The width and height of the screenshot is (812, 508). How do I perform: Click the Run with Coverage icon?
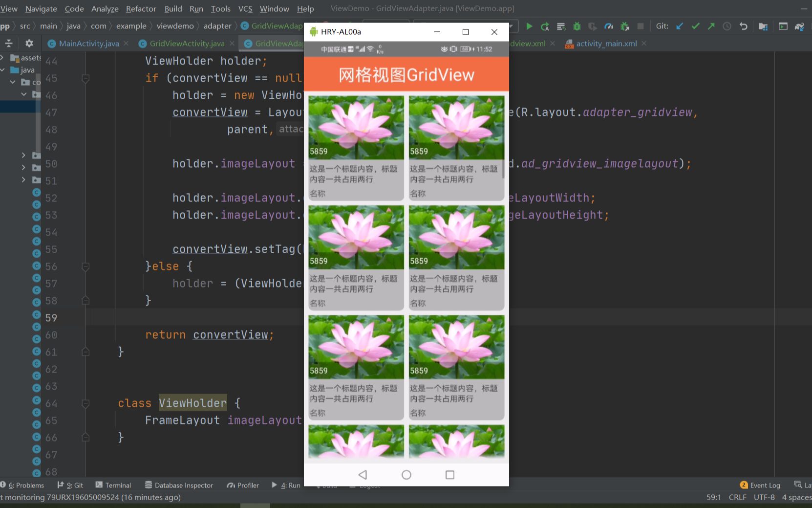pos(593,26)
